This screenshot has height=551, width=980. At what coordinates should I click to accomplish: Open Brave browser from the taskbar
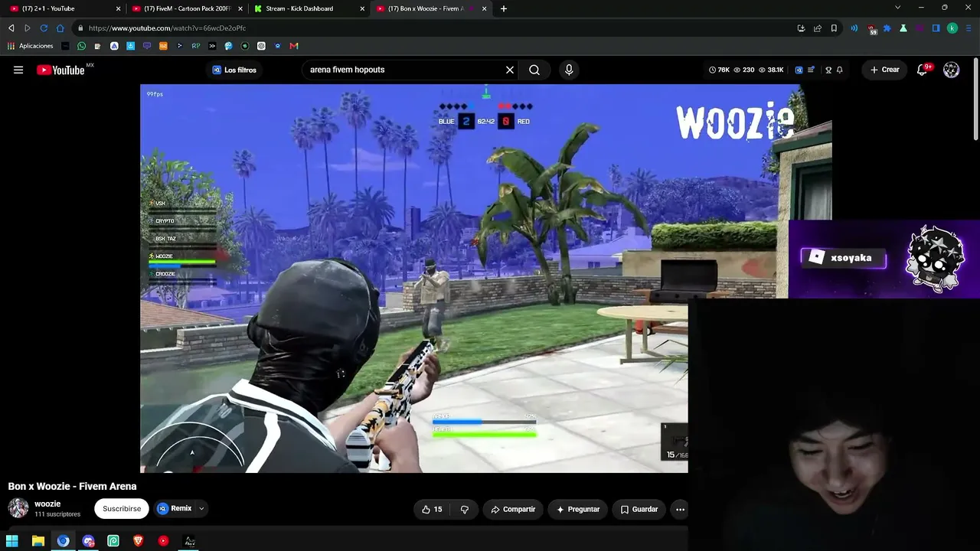pos(139,541)
